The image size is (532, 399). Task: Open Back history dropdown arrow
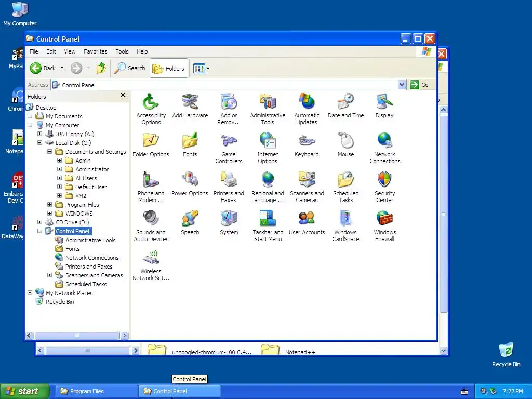(x=62, y=68)
